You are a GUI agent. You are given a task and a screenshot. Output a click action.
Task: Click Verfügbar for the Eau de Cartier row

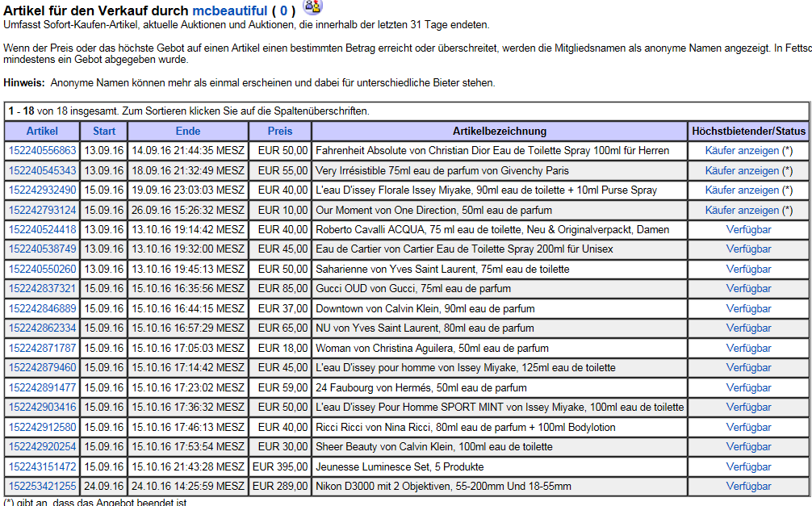(x=748, y=249)
